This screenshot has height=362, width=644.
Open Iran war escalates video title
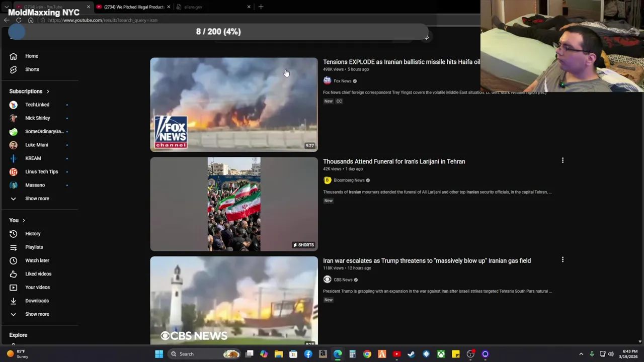[x=427, y=260]
